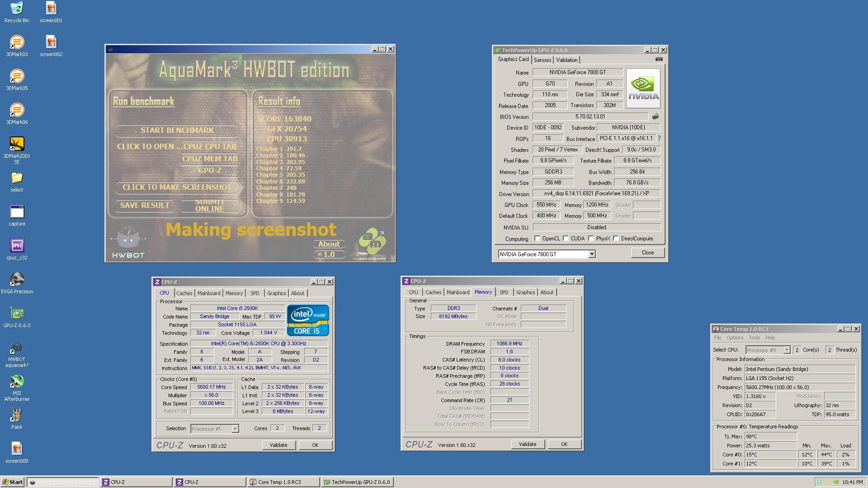The image size is (868, 488).
Task: Launch the cpuz_x32 desktop icon
Action: point(17,249)
